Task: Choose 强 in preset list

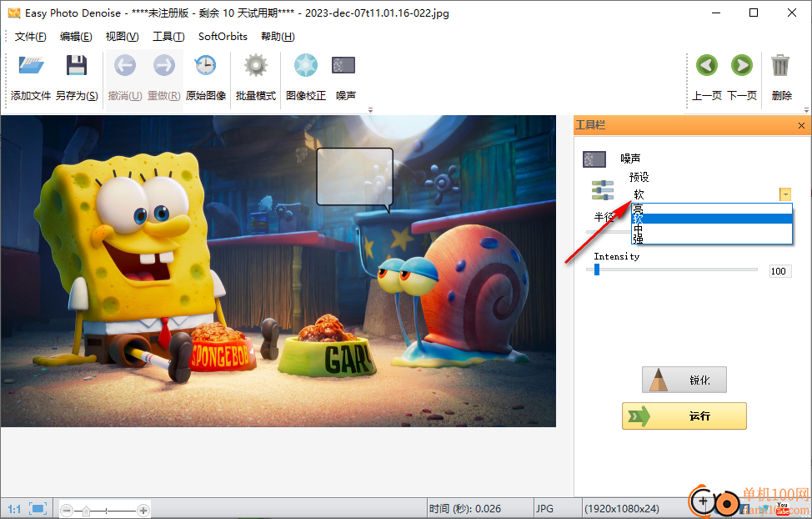Action: 712,239
